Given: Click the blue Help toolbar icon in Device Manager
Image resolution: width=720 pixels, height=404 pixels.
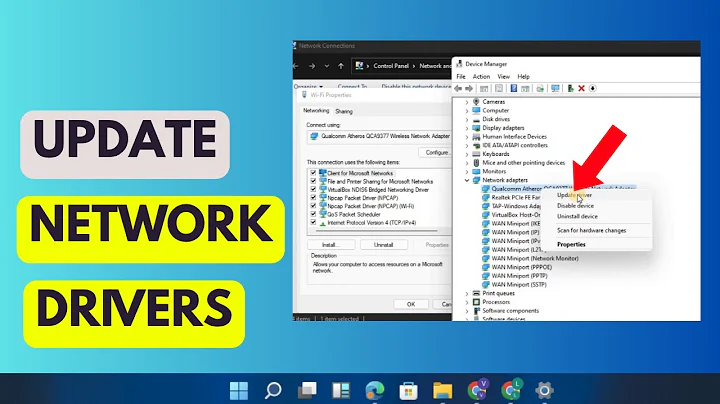Looking at the screenshot, I should 514,88.
